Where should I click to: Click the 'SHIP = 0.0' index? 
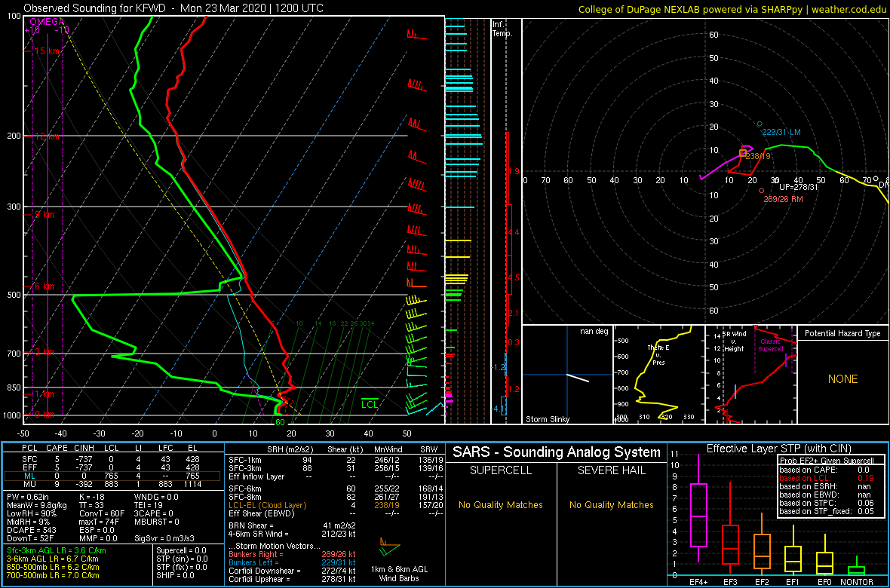coord(176,574)
